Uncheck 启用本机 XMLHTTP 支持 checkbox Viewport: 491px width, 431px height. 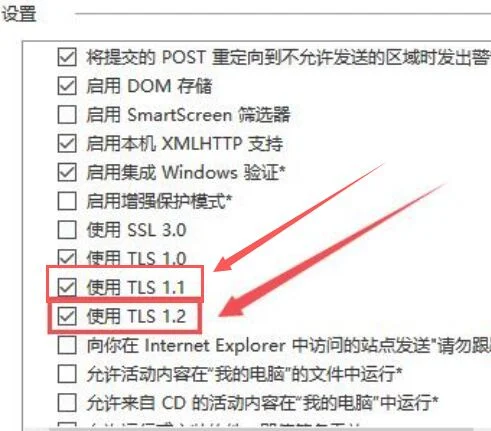click(67, 144)
